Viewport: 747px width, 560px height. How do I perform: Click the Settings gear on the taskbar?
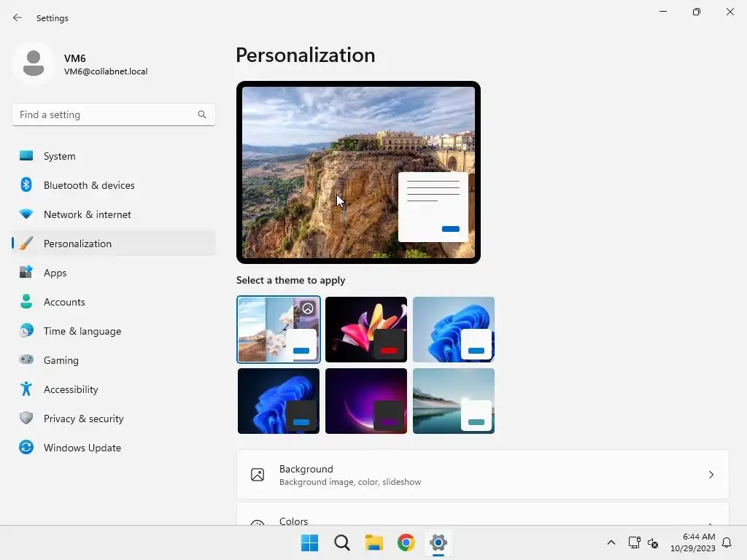tap(438, 542)
